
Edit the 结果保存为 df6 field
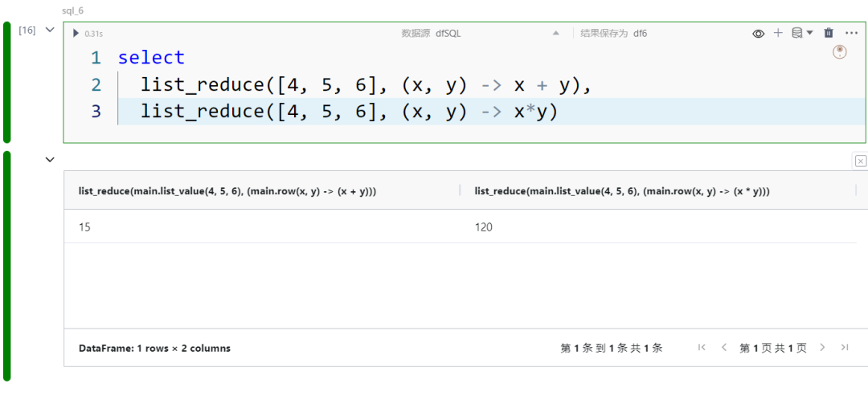[613, 33]
